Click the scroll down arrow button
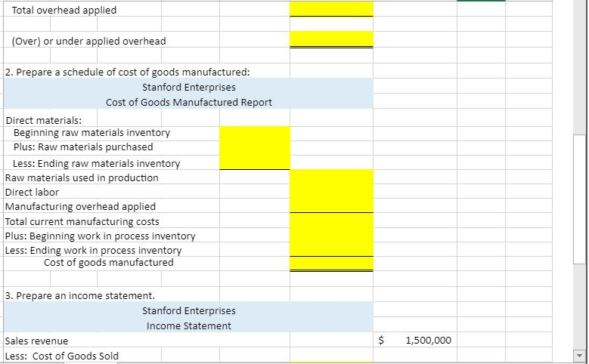Viewport: 589px width, 364px height. pyautogui.click(x=579, y=355)
